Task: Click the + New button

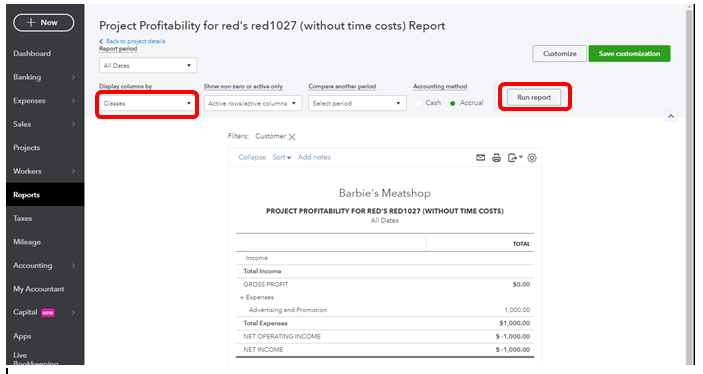Action: (x=43, y=22)
